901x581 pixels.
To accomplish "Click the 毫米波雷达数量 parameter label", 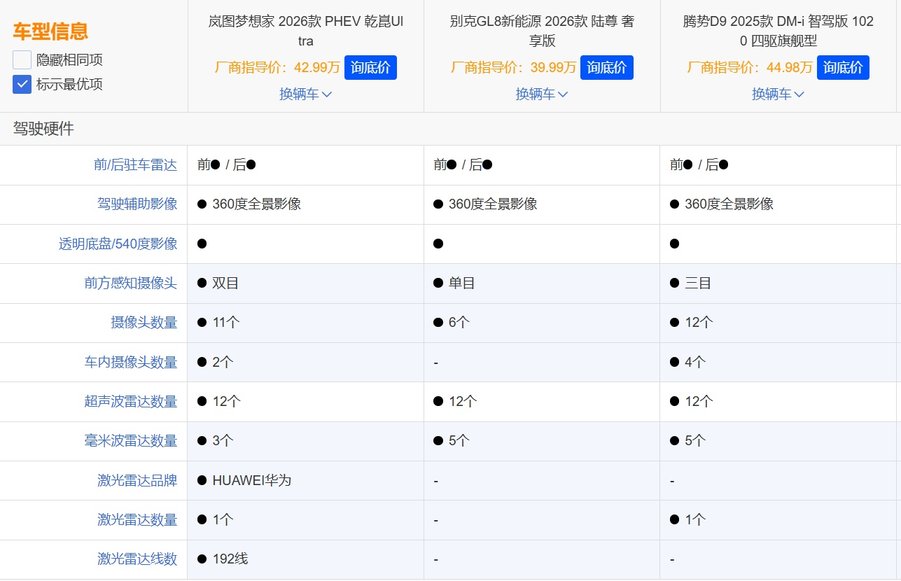I will (x=131, y=441).
